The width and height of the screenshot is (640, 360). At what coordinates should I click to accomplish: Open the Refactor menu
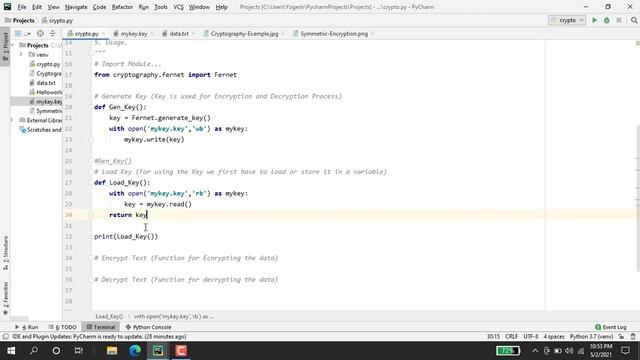click(122, 7)
